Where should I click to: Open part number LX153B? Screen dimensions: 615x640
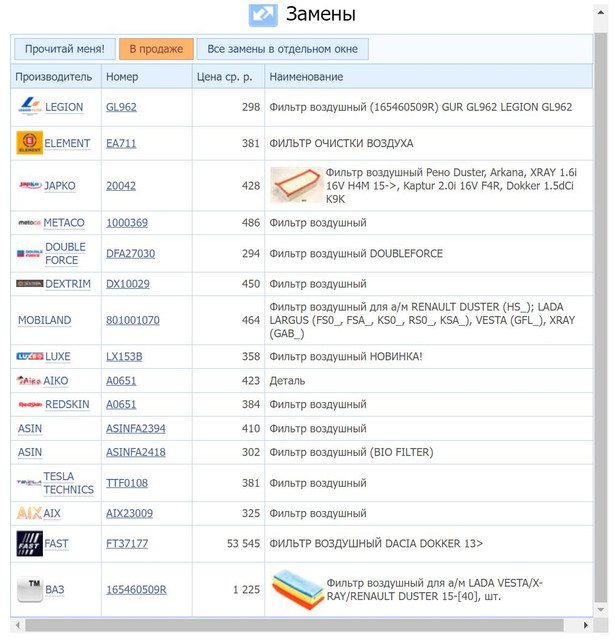pyautogui.click(x=124, y=356)
